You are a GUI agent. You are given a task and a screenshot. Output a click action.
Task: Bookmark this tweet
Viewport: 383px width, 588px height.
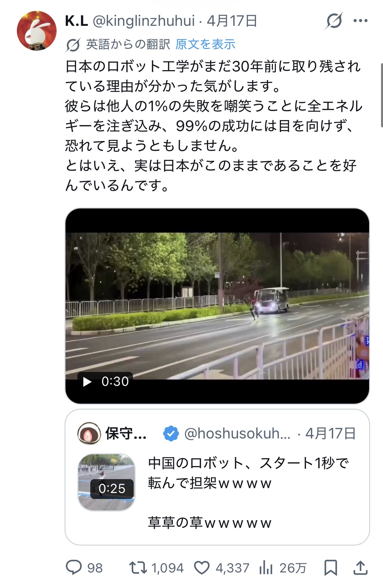(331, 568)
